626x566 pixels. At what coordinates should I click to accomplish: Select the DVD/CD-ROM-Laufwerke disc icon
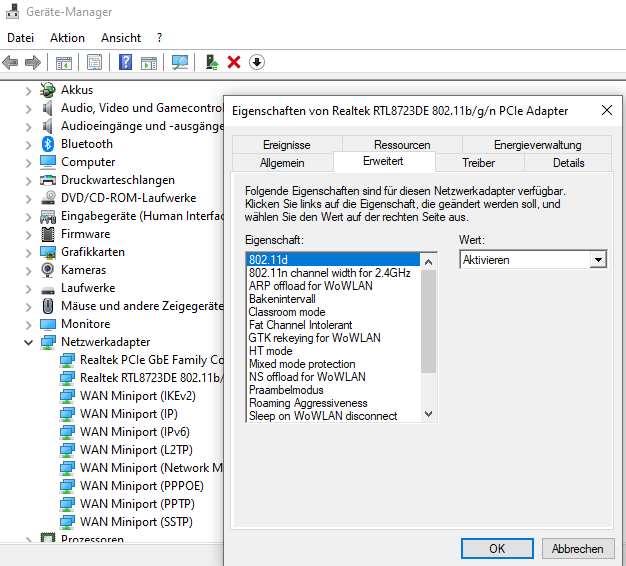click(48, 198)
